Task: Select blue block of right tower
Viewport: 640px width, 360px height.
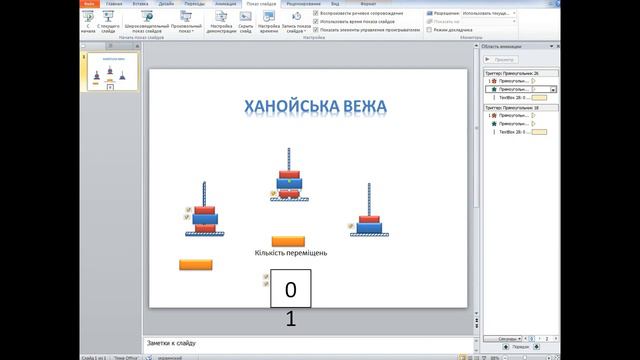Action: coord(369,228)
